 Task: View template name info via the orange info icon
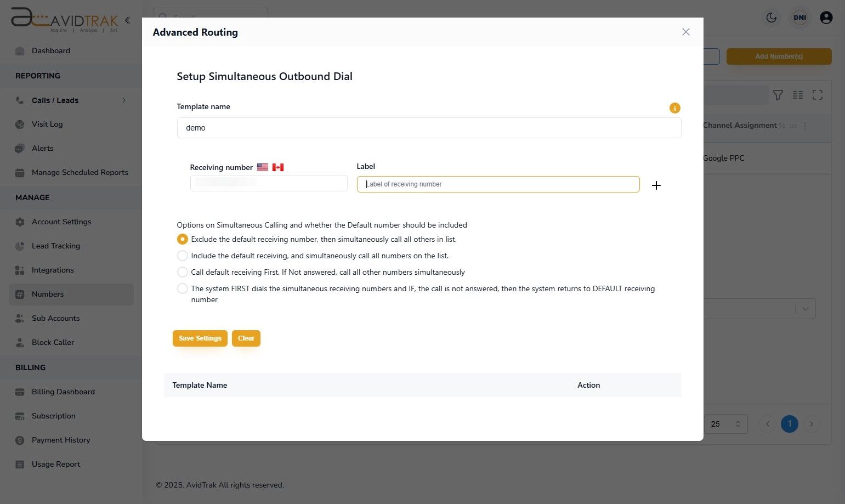click(x=674, y=108)
